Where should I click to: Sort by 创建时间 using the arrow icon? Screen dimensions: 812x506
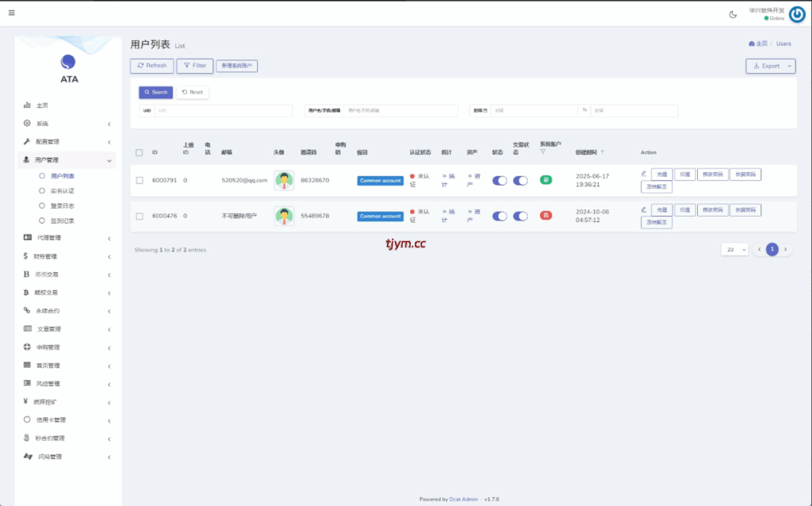(x=602, y=152)
